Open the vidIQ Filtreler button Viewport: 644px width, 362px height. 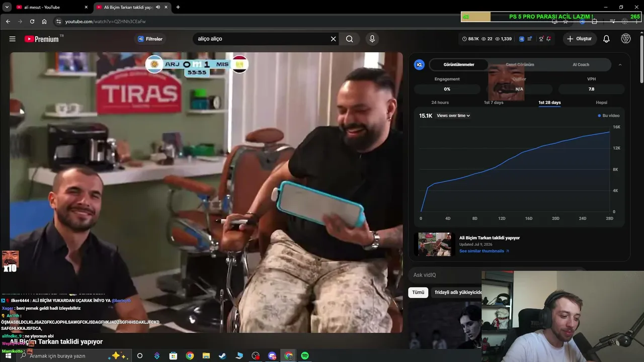(x=150, y=39)
